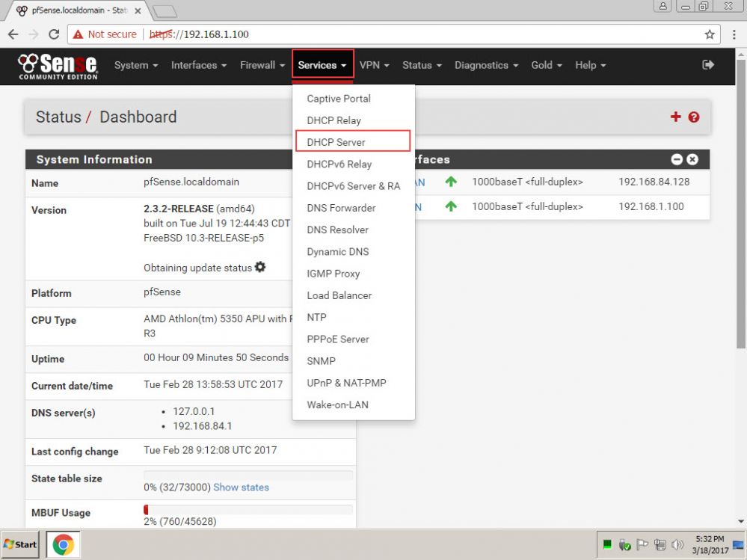Click DNS server entry 192.168.84.1
Viewport: 747px width, 560px height.
tap(202, 425)
